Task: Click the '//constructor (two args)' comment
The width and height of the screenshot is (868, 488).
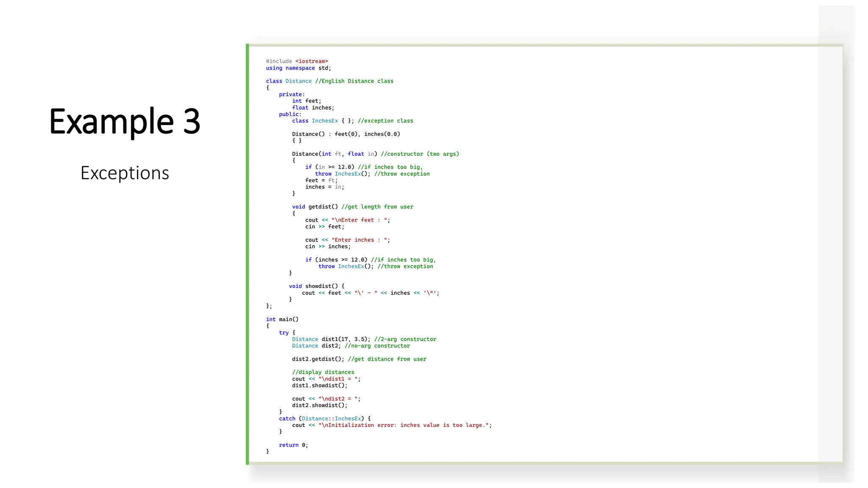Action: coord(420,154)
